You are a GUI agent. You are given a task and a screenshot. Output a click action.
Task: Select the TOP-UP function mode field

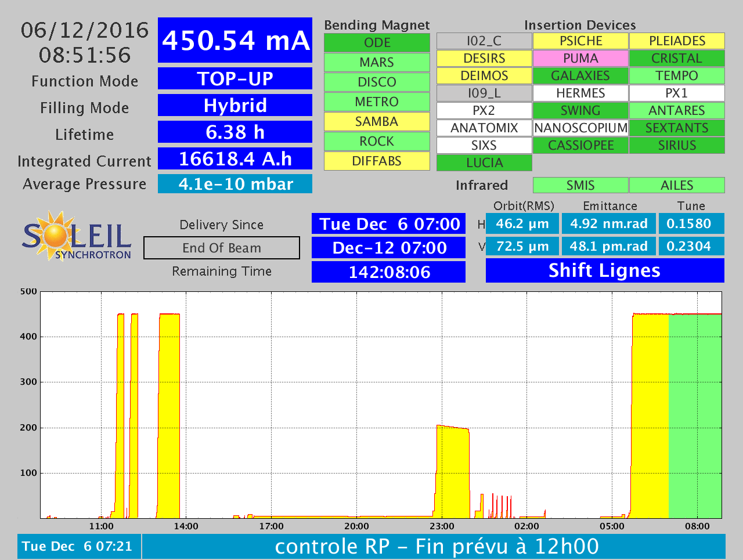235,78
